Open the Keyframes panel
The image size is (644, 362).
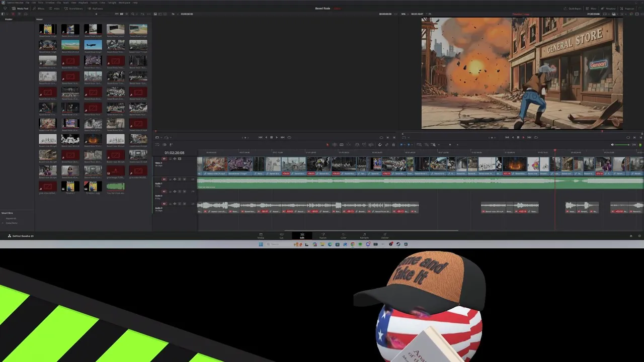pos(96,9)
